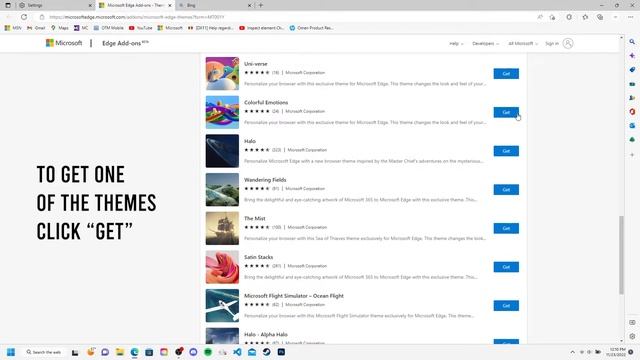Get the Colorful Emotions theme
Viewport: 640px width, 360px height.
pos(506,112)
